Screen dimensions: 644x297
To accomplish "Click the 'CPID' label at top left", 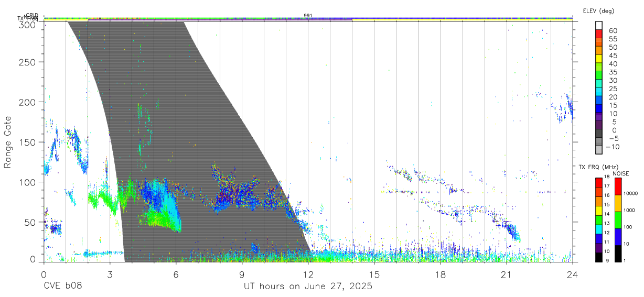I will tap(32, 16).
